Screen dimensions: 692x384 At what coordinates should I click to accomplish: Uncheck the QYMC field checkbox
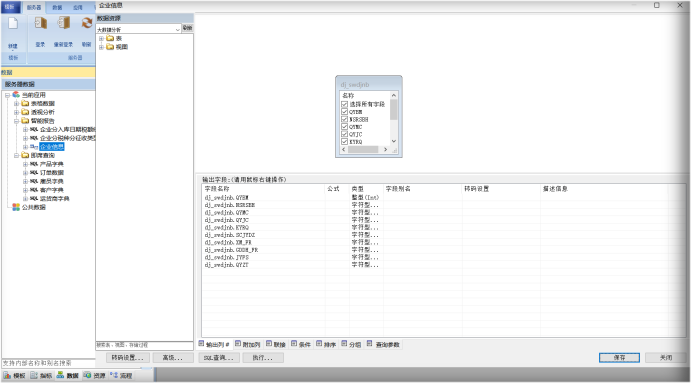pos(345,127)
